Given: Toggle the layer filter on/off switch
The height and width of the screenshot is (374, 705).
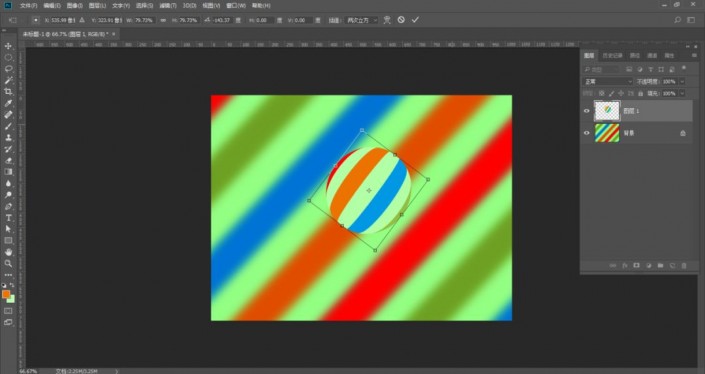Looking at the screenshot, I should point(684,69).
